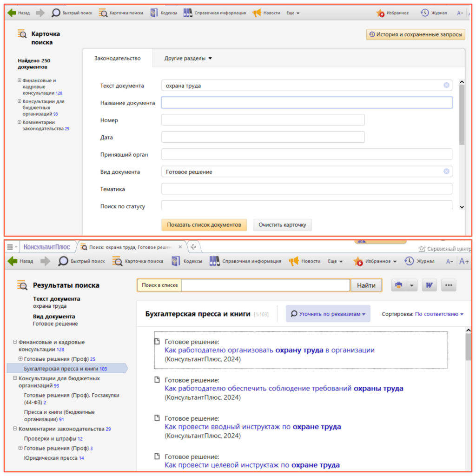Expand 'Уточнить по реквизитам' dropdown
476x476 pixels.
(x=328, y=314)
